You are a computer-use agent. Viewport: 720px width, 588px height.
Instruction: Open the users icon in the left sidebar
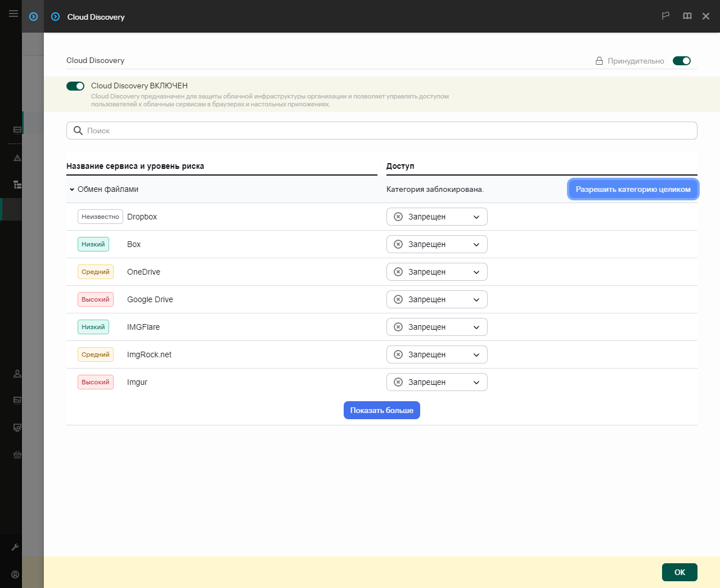pyautogui.click(x=17, y=373)
